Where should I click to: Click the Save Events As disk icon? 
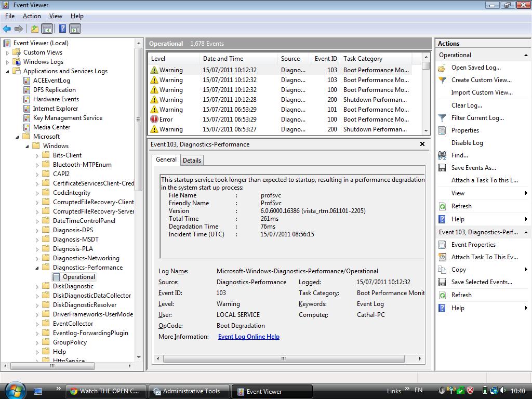coord(442,168)
